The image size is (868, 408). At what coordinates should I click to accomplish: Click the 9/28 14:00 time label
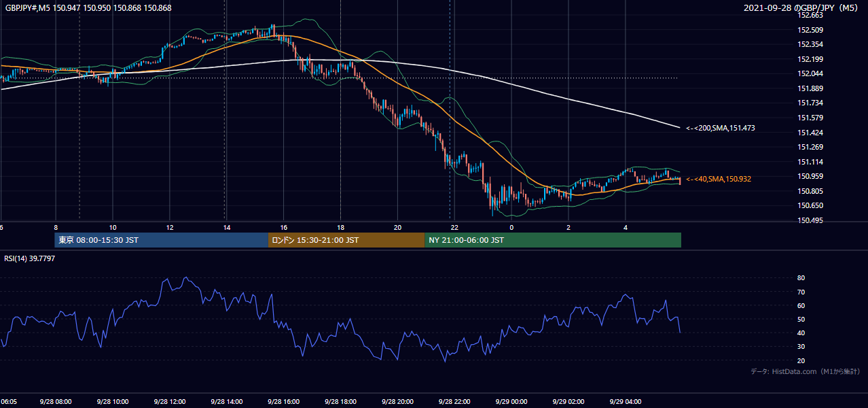(x=226, y=402)
